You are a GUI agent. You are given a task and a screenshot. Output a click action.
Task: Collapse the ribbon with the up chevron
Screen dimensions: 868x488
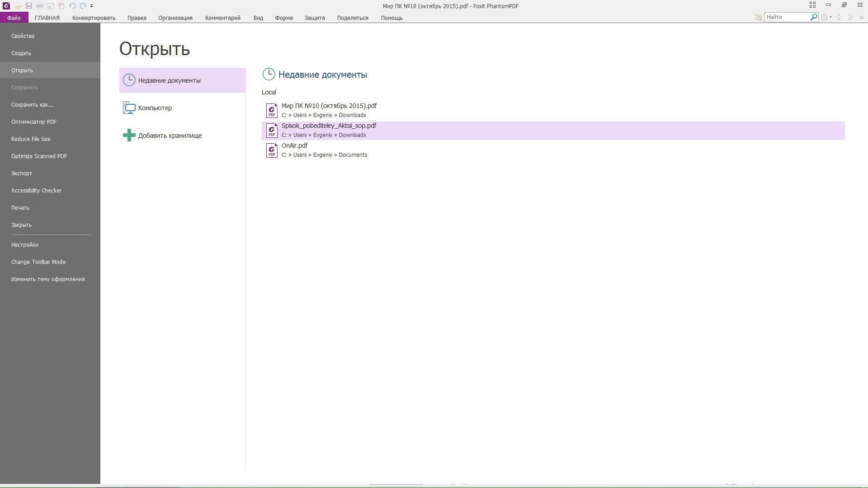pos(861,17)
